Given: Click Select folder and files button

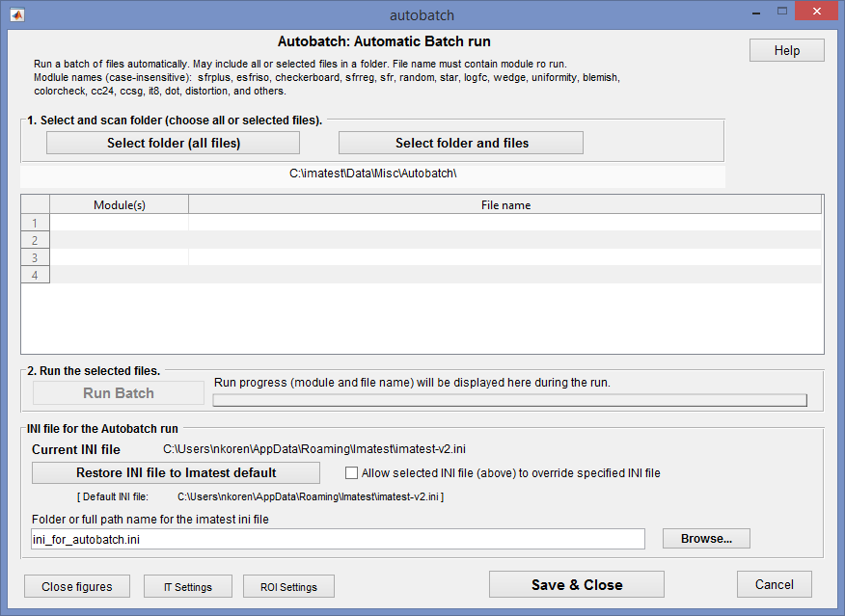Looking at the screenshot, I should tap(461, 143).
